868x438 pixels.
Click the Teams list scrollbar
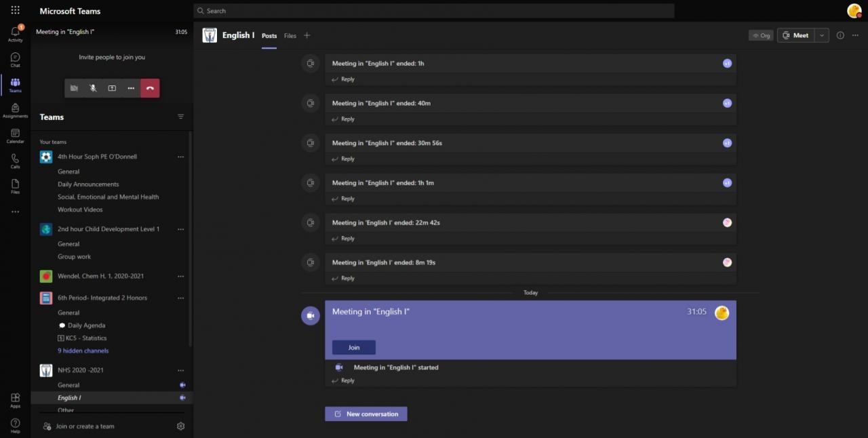point(190,237)
